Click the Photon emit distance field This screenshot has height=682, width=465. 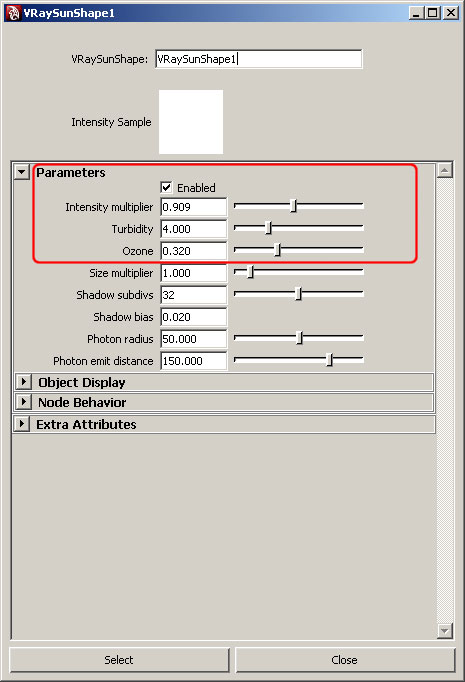click(x=194, y=361)
